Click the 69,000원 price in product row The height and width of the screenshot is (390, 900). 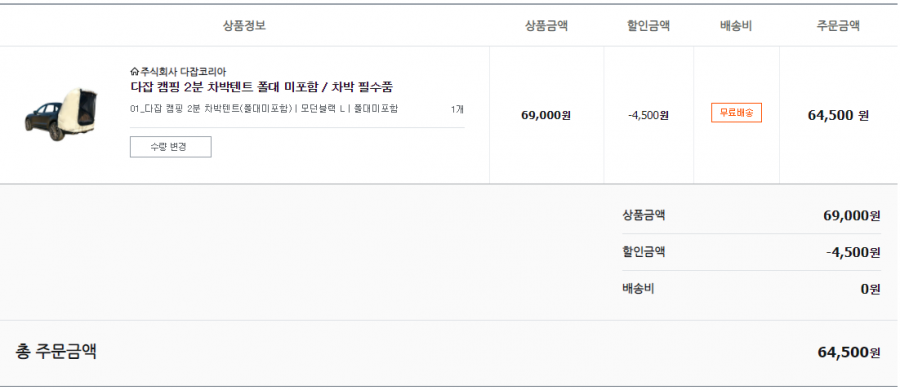[x=546, y=115]
